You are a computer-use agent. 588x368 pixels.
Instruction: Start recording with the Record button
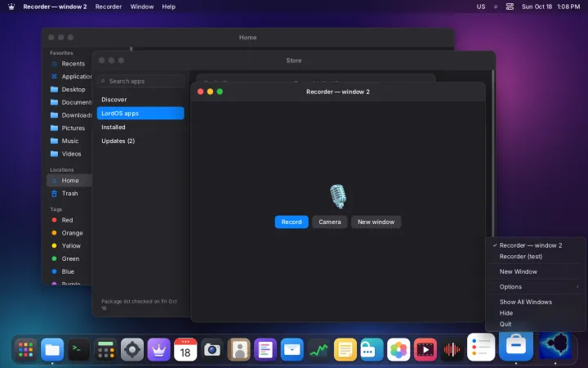[x=292, y=222]
